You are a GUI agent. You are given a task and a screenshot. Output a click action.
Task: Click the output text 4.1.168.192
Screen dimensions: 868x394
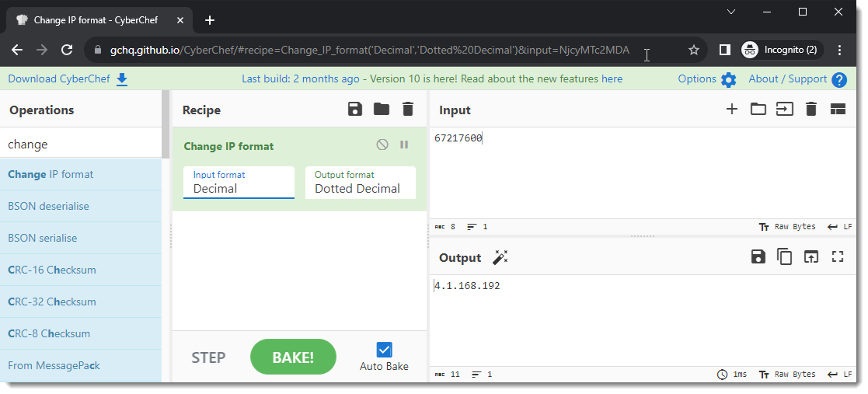467,286
